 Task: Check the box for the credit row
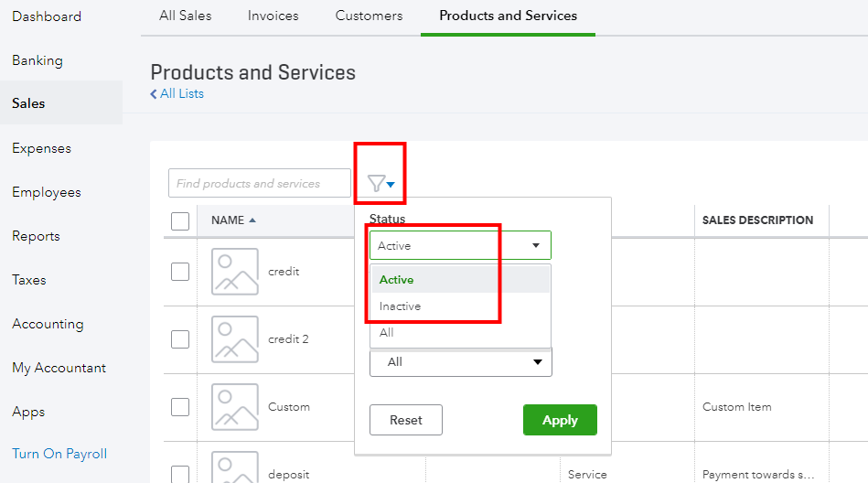tap(180, 272)
